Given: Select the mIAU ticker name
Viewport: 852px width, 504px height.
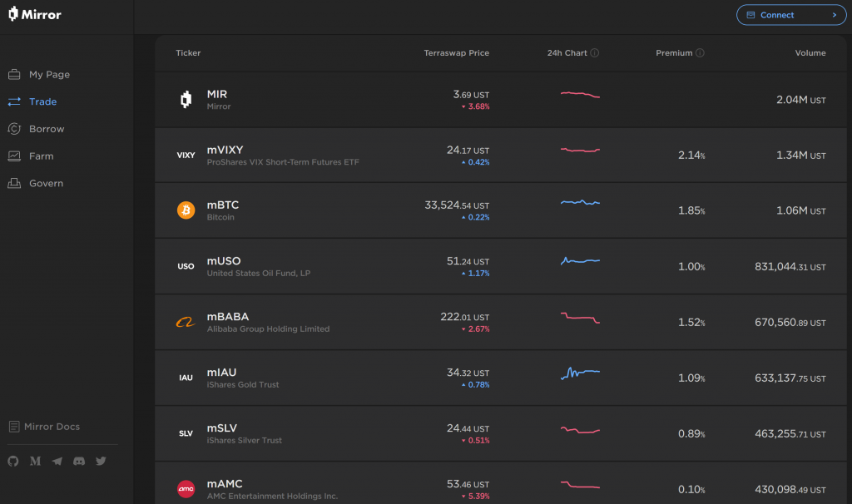Looking at the screenshot, I should point(221,372).
